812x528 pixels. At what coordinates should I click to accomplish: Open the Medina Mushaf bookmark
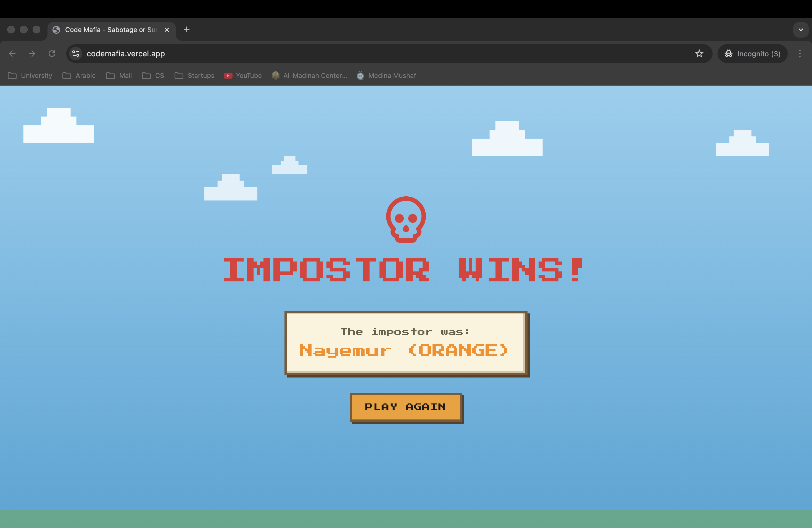click(386, 75)
